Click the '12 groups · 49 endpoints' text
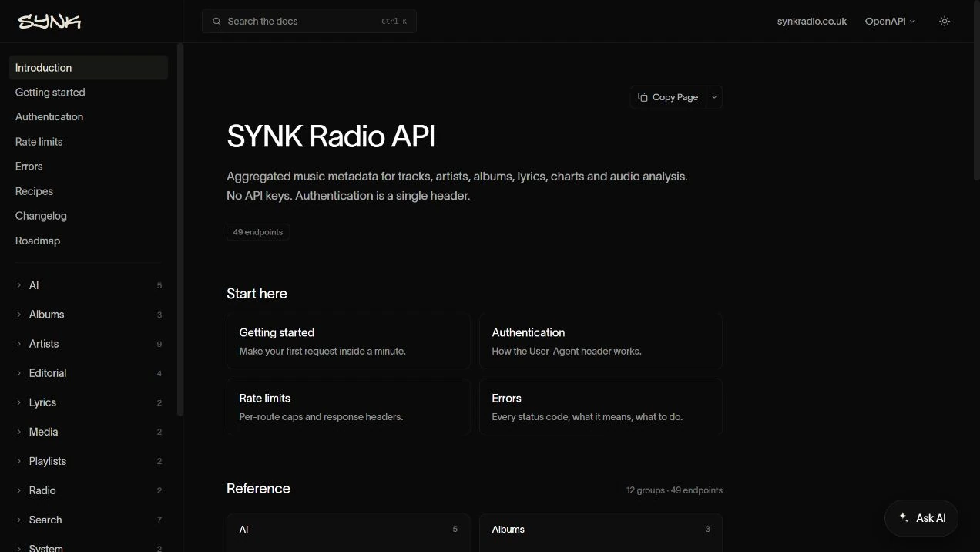980x552 pixels. pos(674,490)
